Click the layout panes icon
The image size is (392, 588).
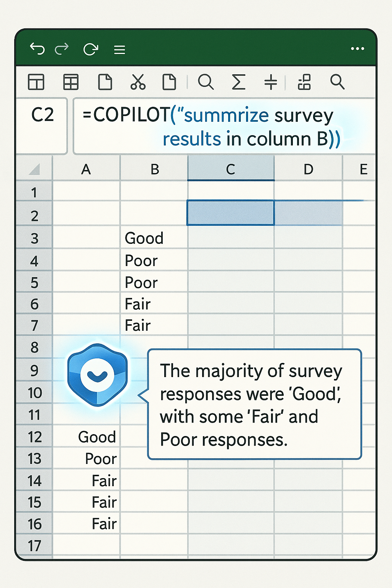(x=36, y=82)
